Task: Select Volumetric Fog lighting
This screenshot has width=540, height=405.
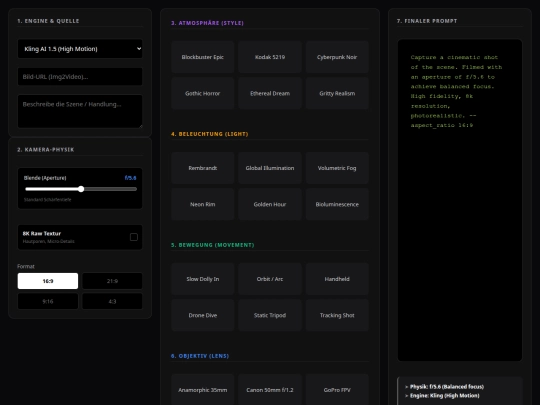Action: click(x=337, y=168)
